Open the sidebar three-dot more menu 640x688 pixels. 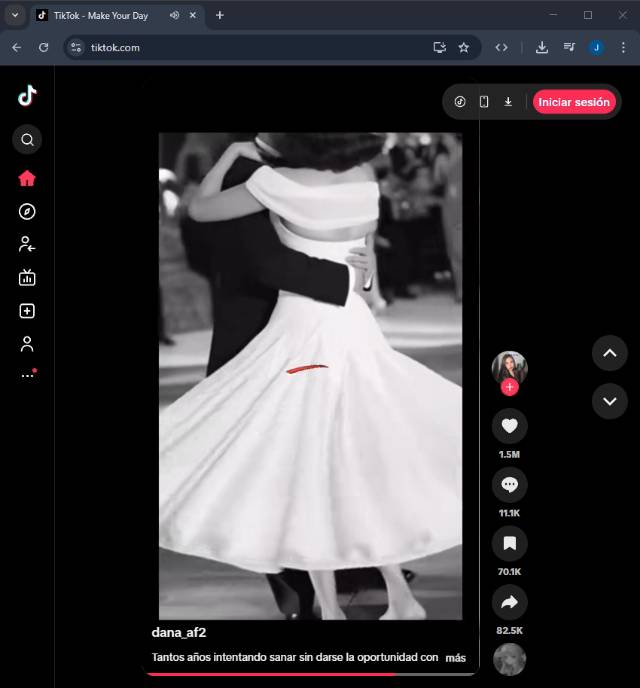point(27,376)
